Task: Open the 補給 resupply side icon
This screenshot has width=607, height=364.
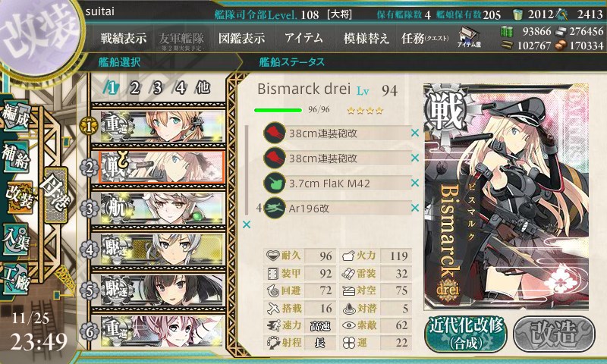Action: coord(15,156)
